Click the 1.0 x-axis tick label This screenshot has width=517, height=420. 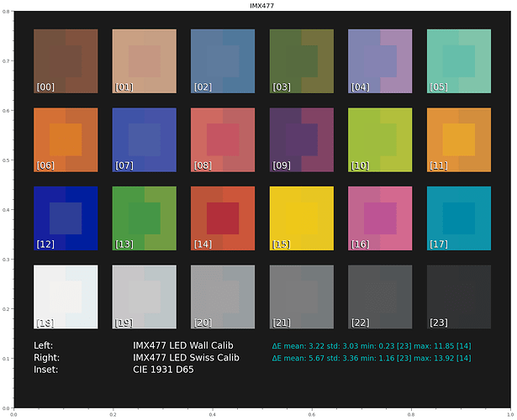pos(510,415)
